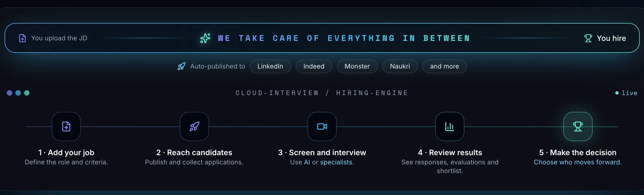Click the purple window dot

click(9, 93)
